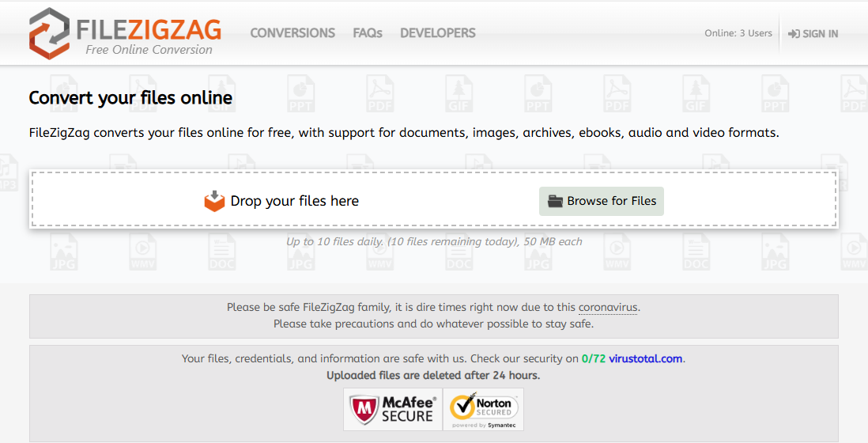Click the files remaining today notice
This screenshot has height=443, width=868.
[434, 241]
